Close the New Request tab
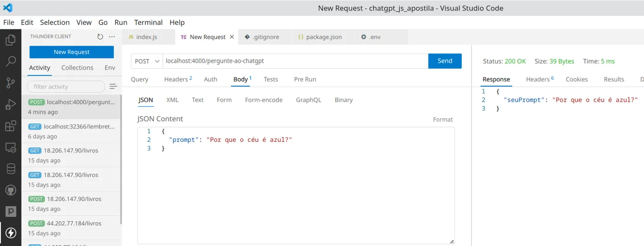 232,37
